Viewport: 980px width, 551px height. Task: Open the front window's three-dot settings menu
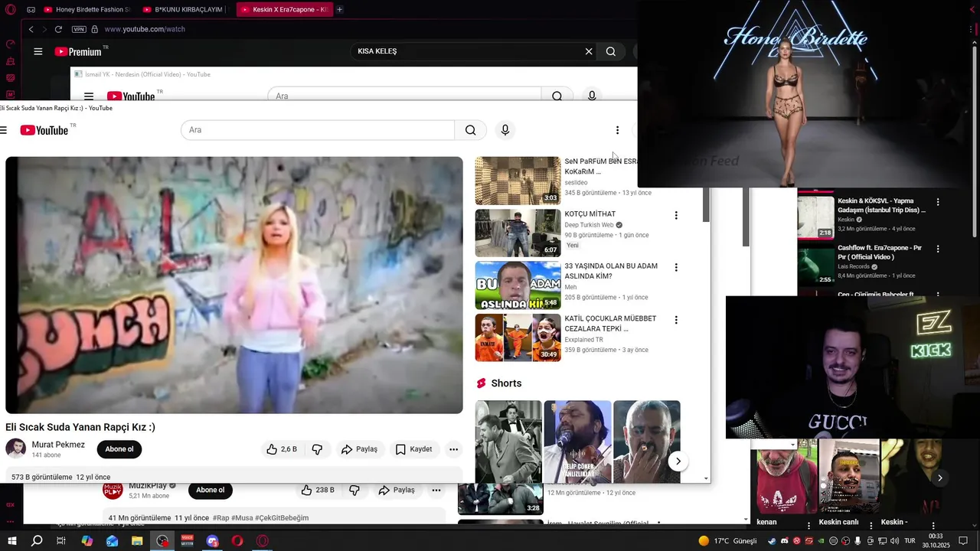(617, 130)
